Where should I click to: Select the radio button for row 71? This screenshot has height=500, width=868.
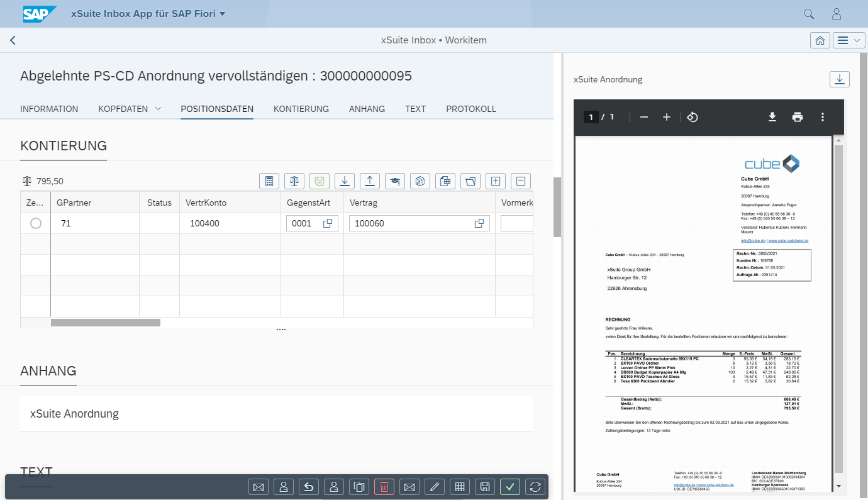(x=36, y=223)
